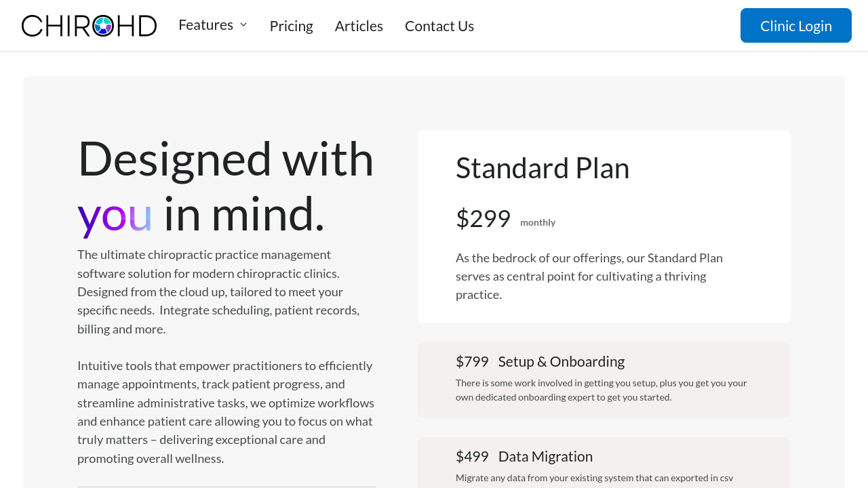Click the colorful star emblem in the logo
This screenshot has height=488, width=868.
[103, 26]
